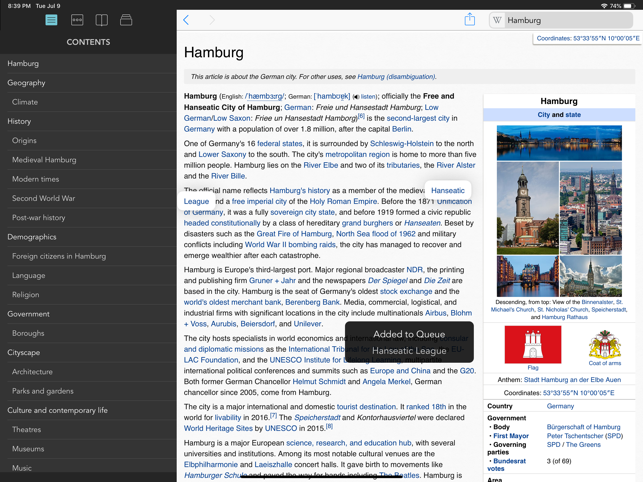Follow the Peter Tschentscher link
The image size is (643, 482).
(575, 436)
